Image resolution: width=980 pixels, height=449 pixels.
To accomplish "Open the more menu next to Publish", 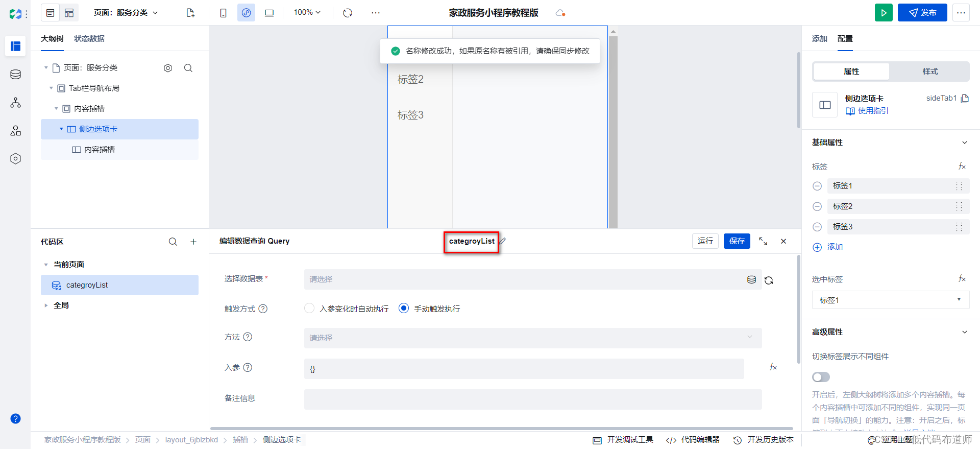I will point(961,13).
